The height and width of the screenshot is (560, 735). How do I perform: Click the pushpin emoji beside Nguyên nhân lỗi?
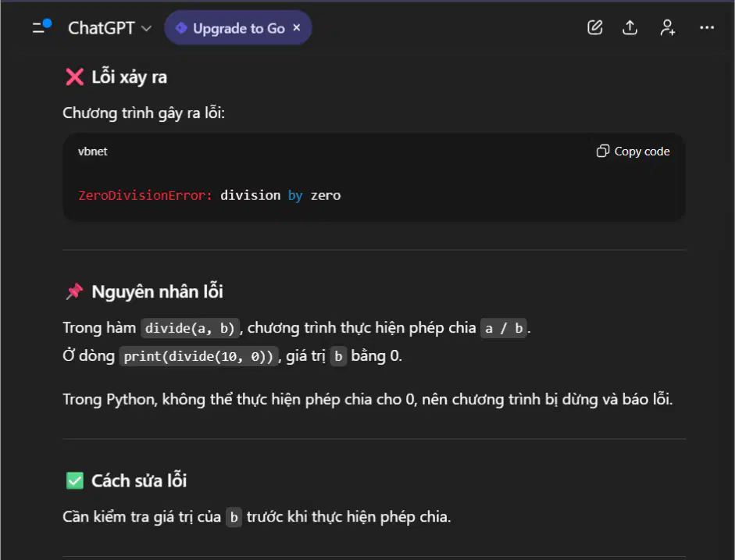coord(74,291)
